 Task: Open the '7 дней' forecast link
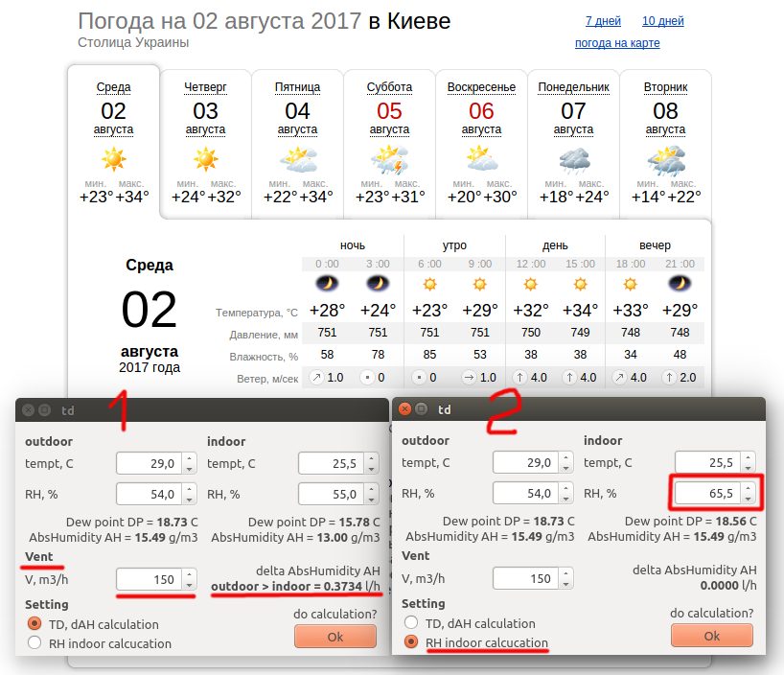(x=603, y=21)
